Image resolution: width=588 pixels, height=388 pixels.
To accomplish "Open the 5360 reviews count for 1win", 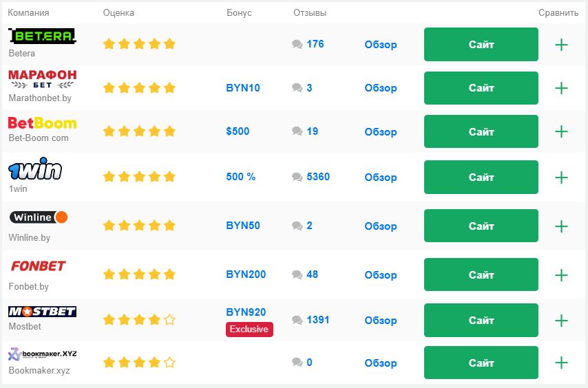I will (x=318, y=176).
